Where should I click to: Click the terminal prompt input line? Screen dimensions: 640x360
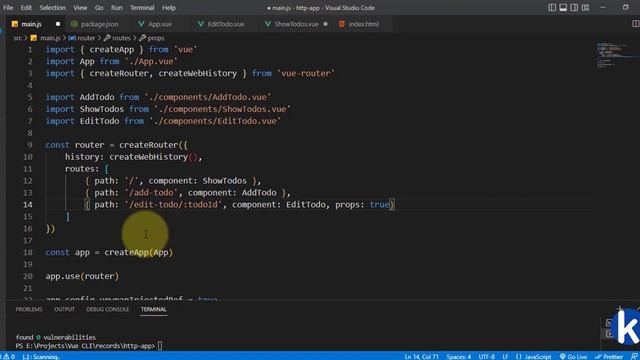[89, 346]
